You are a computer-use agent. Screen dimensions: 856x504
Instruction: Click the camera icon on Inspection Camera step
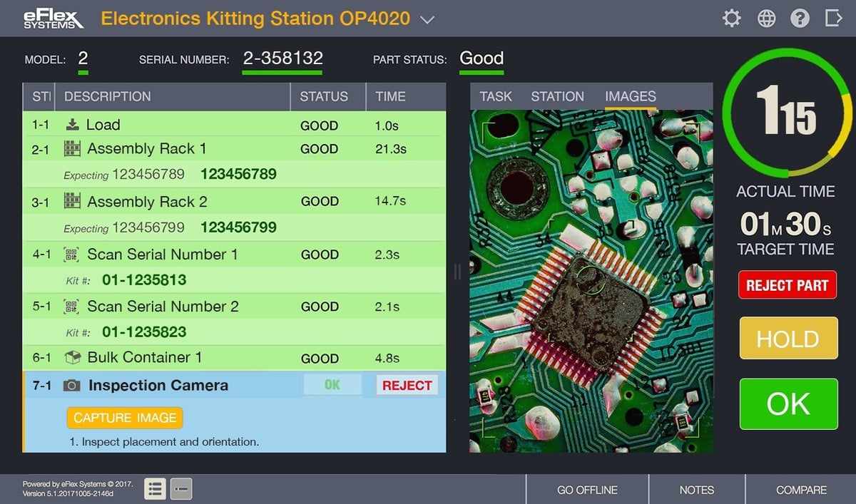click(x=71, y=386)
